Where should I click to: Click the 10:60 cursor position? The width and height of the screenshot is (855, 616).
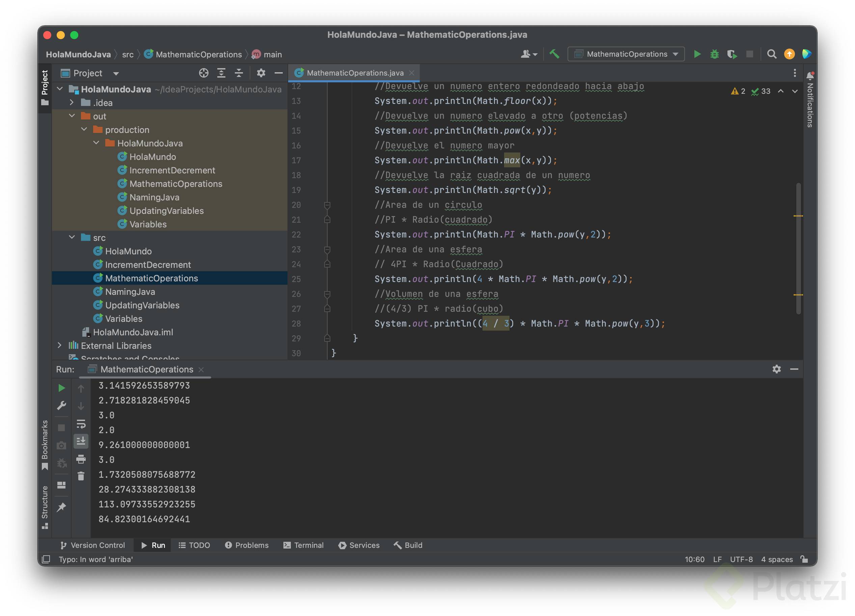pos(694,559)
